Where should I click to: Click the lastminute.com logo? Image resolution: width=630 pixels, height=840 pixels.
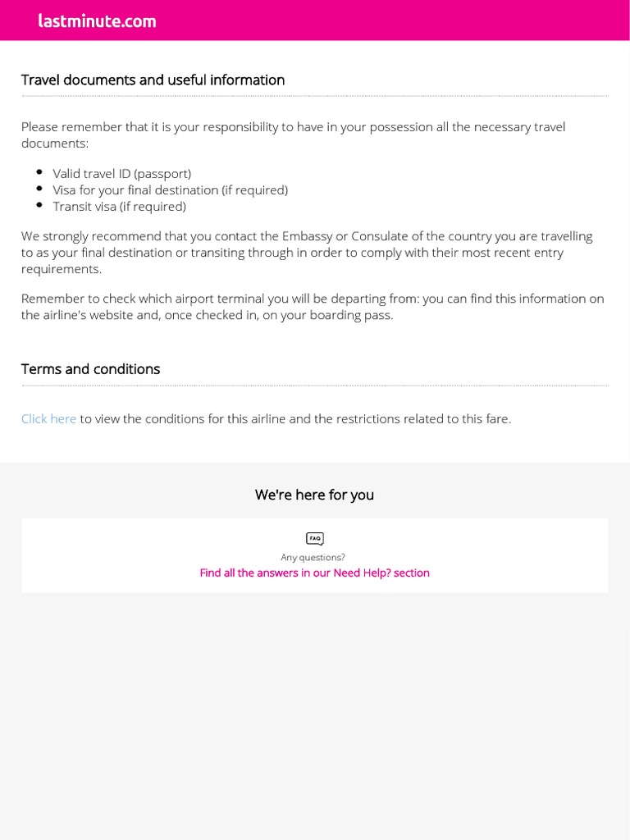point(97,21)
